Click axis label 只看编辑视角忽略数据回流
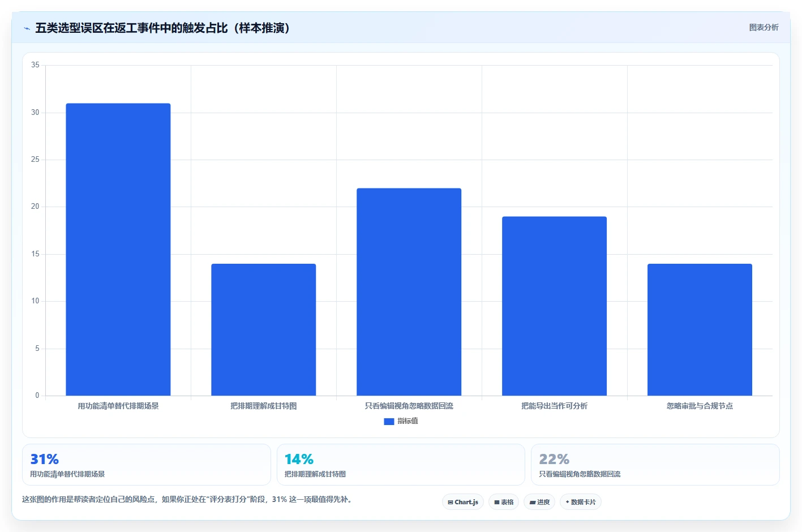 click(409, 406)
